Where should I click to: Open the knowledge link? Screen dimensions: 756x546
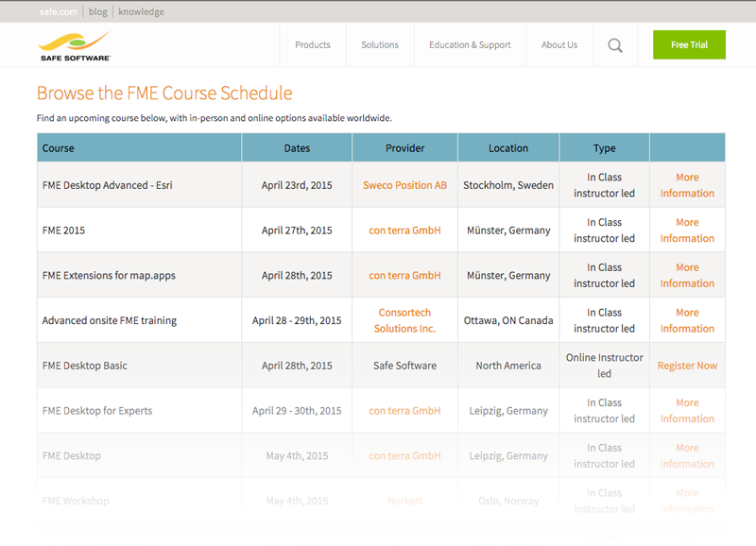141,11
